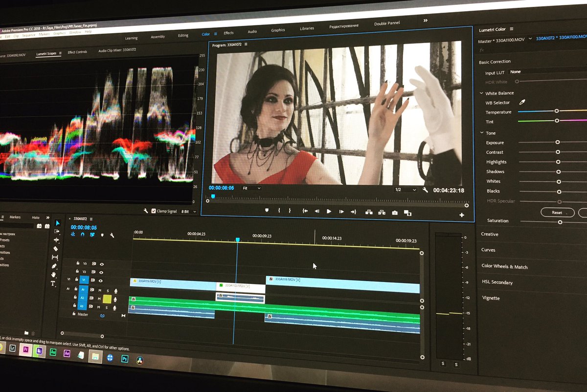
Task: Expand the Vignette section
Action: 491,298
